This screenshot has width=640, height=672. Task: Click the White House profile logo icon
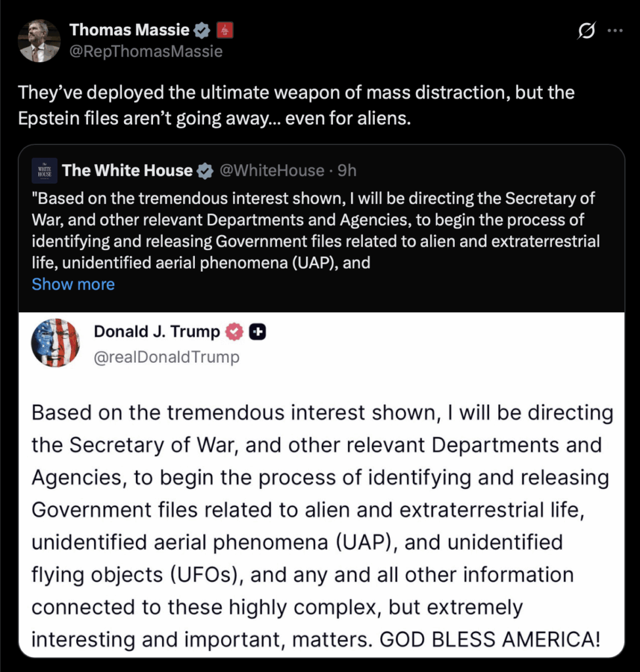click(43, 171)
